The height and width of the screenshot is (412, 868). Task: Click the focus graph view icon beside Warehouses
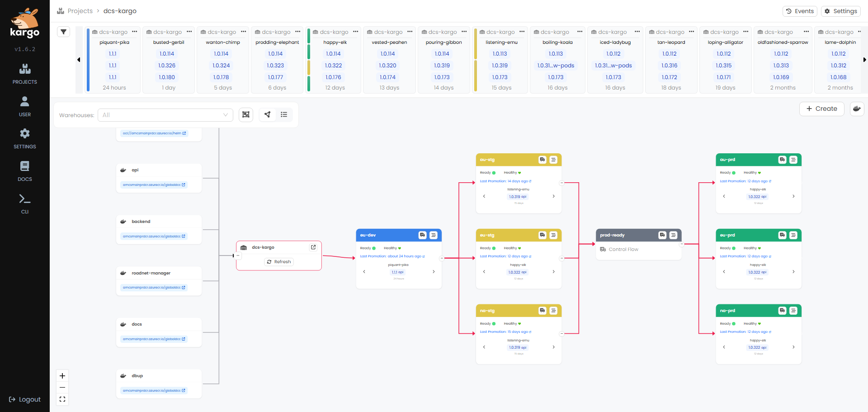pyautogui.click(x=246, y=115)
